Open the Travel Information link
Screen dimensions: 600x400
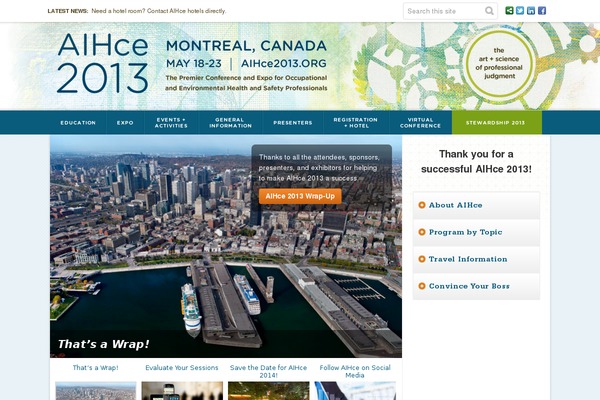tap(468, 259)
